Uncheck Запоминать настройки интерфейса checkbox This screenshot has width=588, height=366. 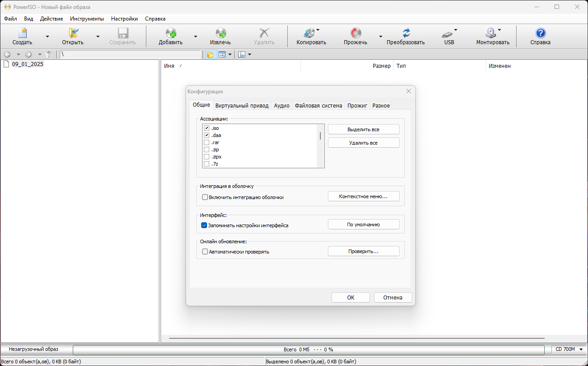(204, 225)
